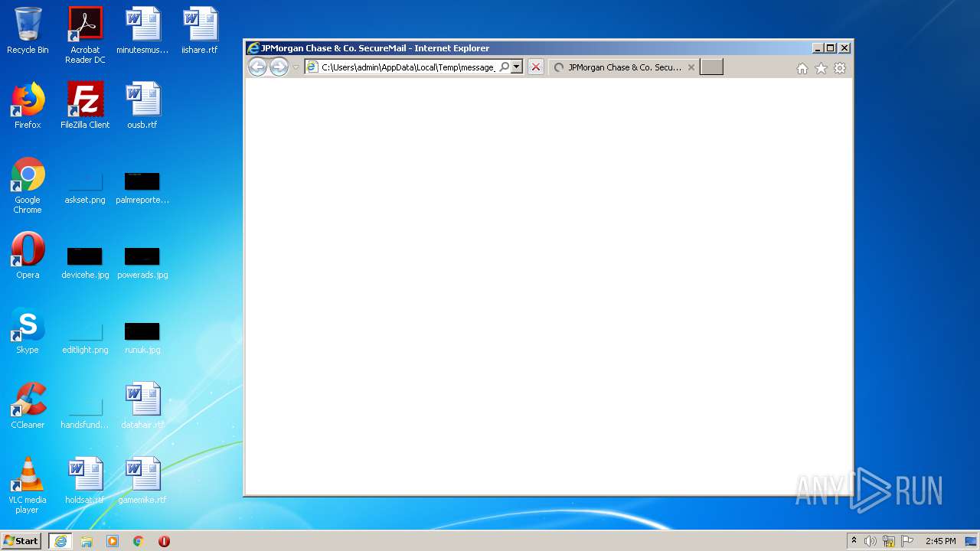Select the Skype desktop shortcut
This screenshot has height=551, width=980.
click(x=28, y=331)
